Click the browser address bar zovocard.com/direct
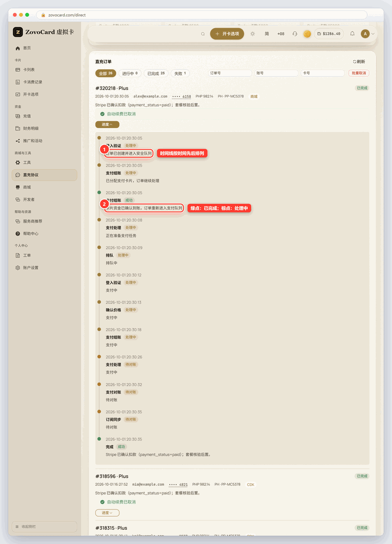 (202, 15)
